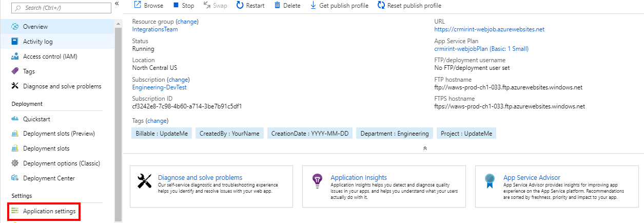Click the Restart circular arrow icon
Viewport: 644px width, 223px height.
coord(240,5)
